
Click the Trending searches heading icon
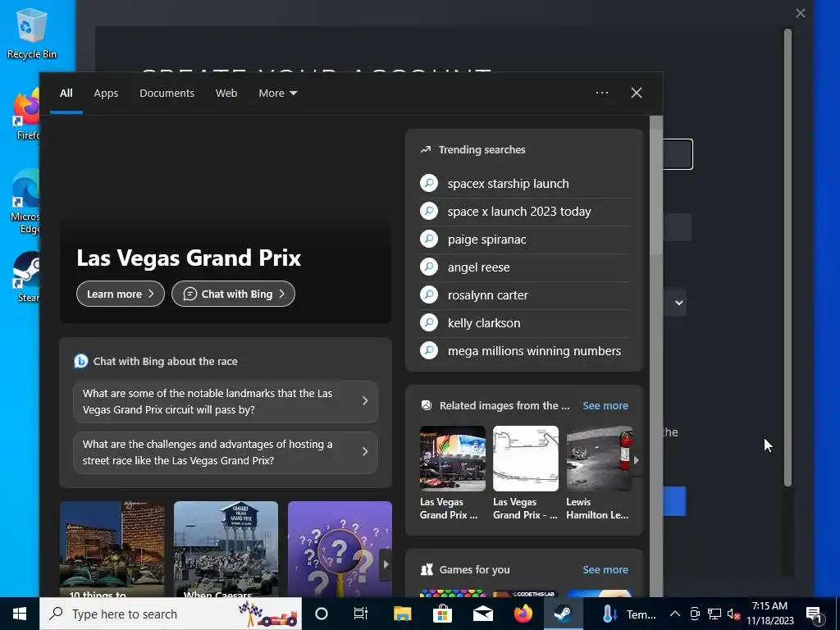(x=426, y=149)
